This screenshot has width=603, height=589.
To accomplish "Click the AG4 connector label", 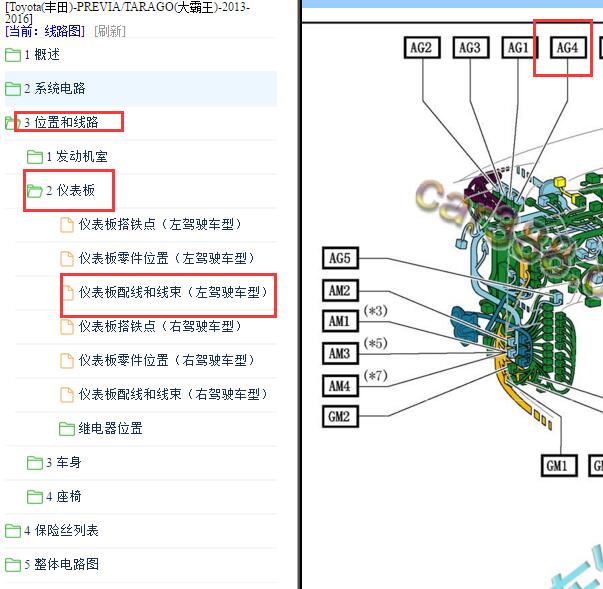I will [x=568, y=48].
